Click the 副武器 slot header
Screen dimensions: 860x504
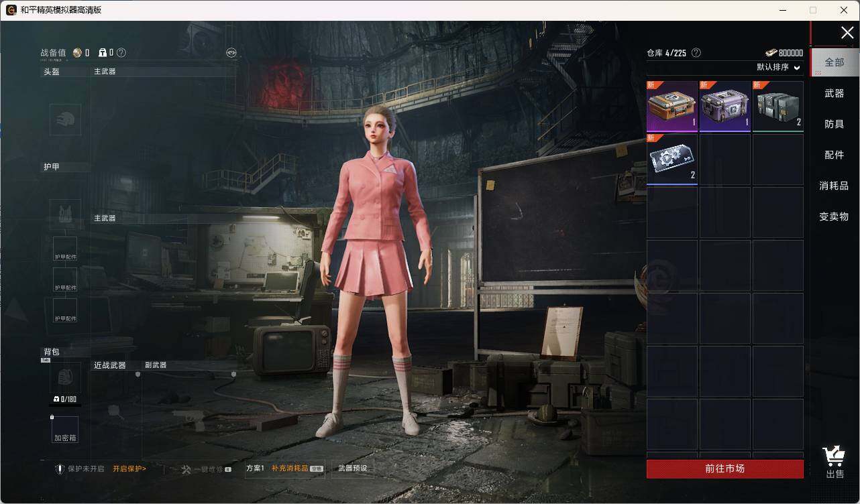coord(156,365)
